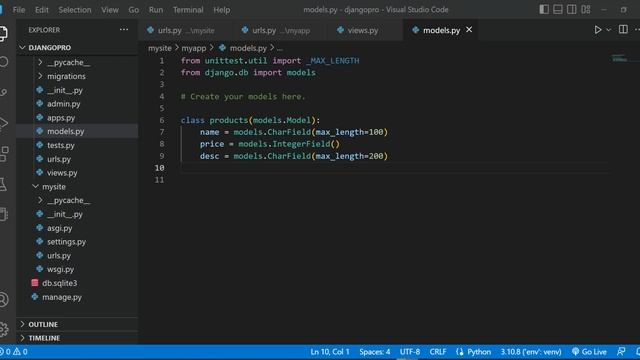This screenshot has width=640, height=360.
Task: Close the models.py editor tab
Action: pyautogui.click(x=469, y=29)
